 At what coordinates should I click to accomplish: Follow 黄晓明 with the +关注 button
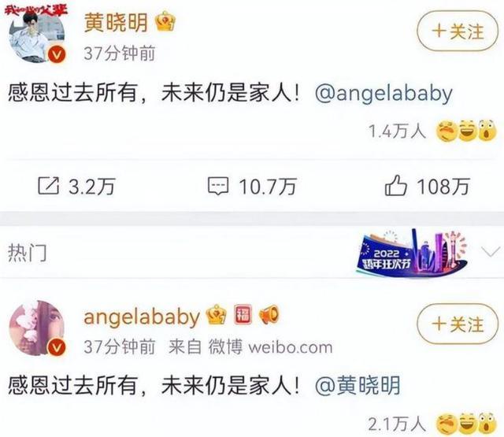click(x=458, y=31)
